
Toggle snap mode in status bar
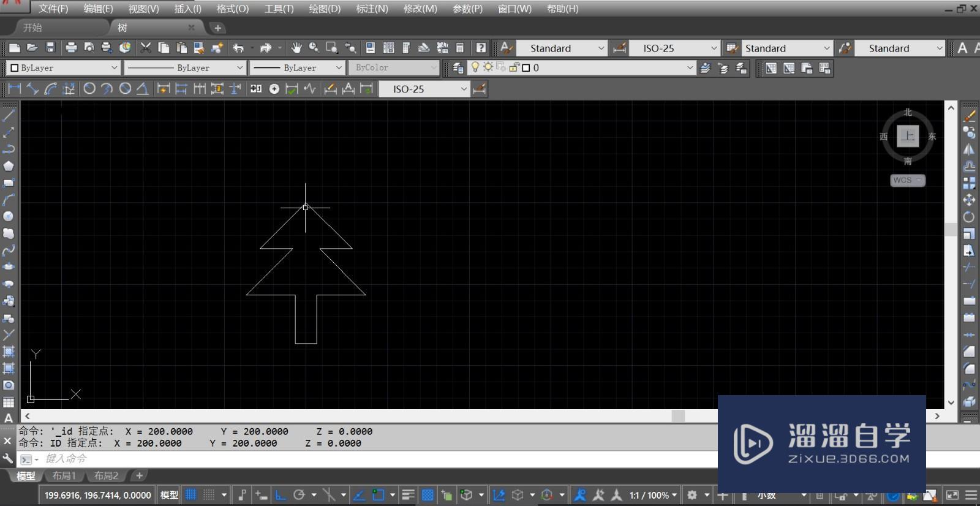[x=209, y=494]
